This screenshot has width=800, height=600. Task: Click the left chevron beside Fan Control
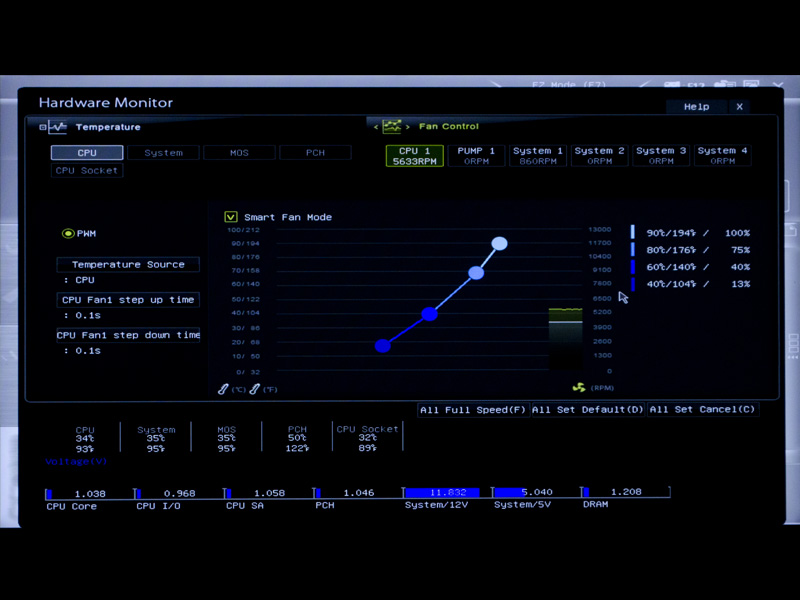pyautogui.click(x=374, y=127)
